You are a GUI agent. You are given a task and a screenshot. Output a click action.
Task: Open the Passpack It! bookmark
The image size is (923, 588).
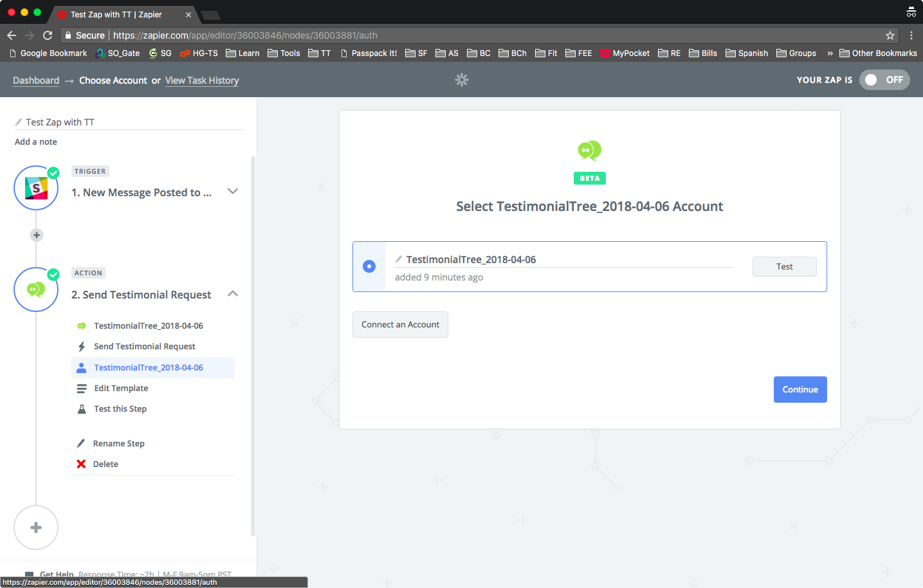[x=369, y=53]
